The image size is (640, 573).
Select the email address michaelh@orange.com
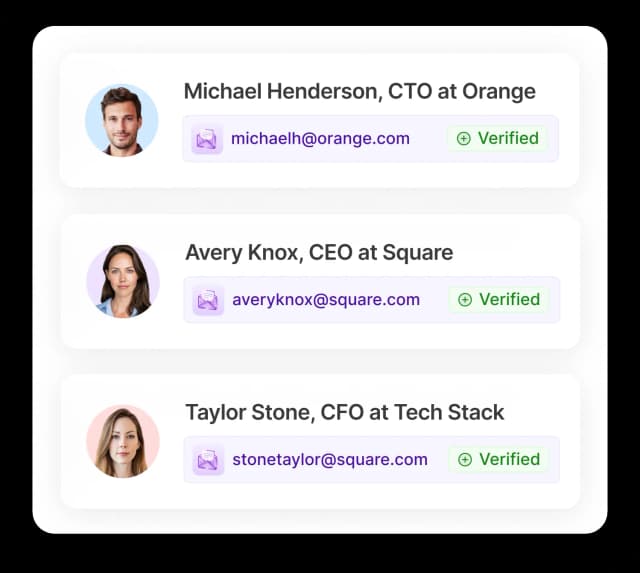click(320, 139)
